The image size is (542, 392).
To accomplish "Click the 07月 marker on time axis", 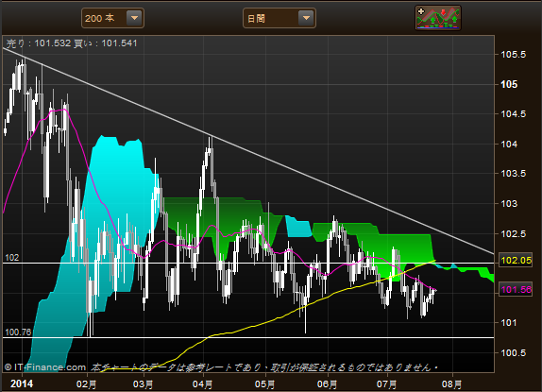I will [386, 384].
